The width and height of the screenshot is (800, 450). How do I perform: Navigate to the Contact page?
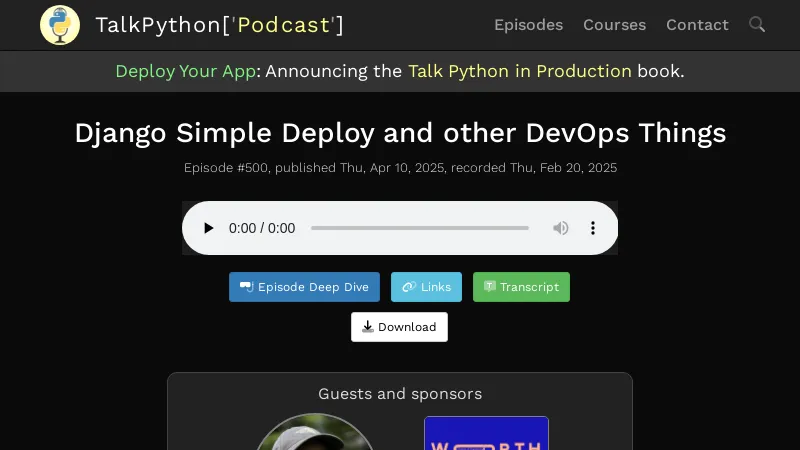pos(697,25)
